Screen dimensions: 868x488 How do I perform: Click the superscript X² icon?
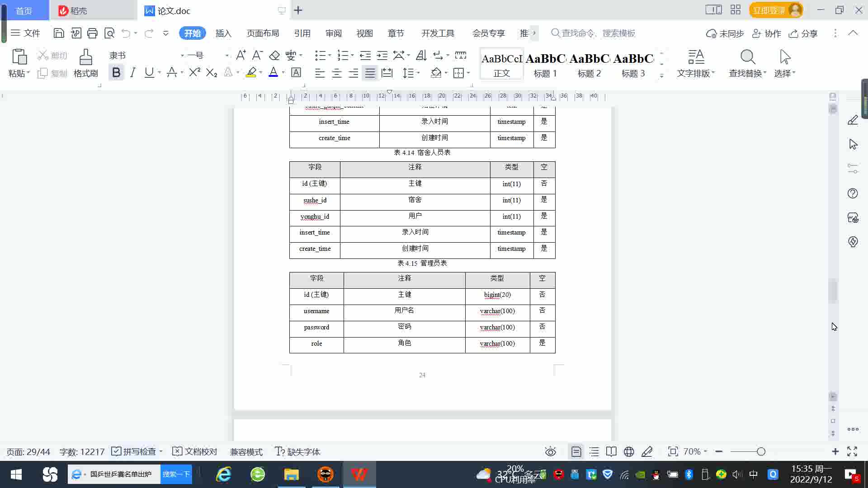194,72
